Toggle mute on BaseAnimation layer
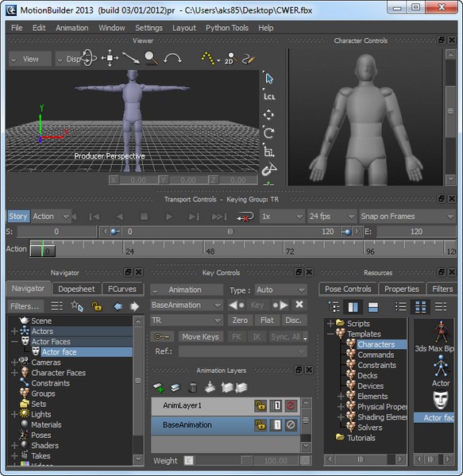 [291, 424]
